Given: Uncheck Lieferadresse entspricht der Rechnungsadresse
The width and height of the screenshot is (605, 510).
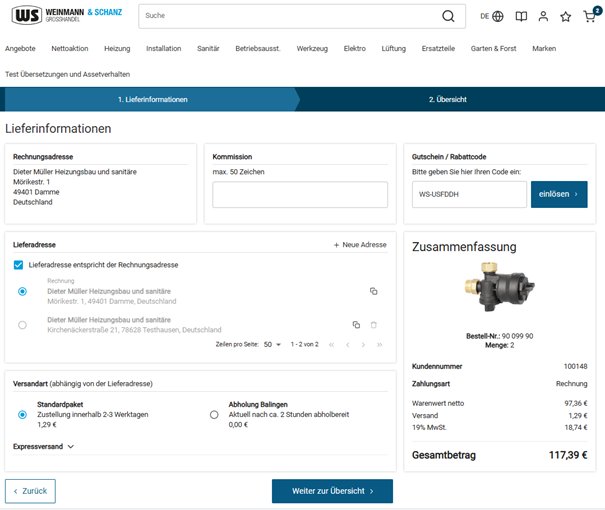Looking at the screenshot, I should pyautogui.click(x=19, y=265).
